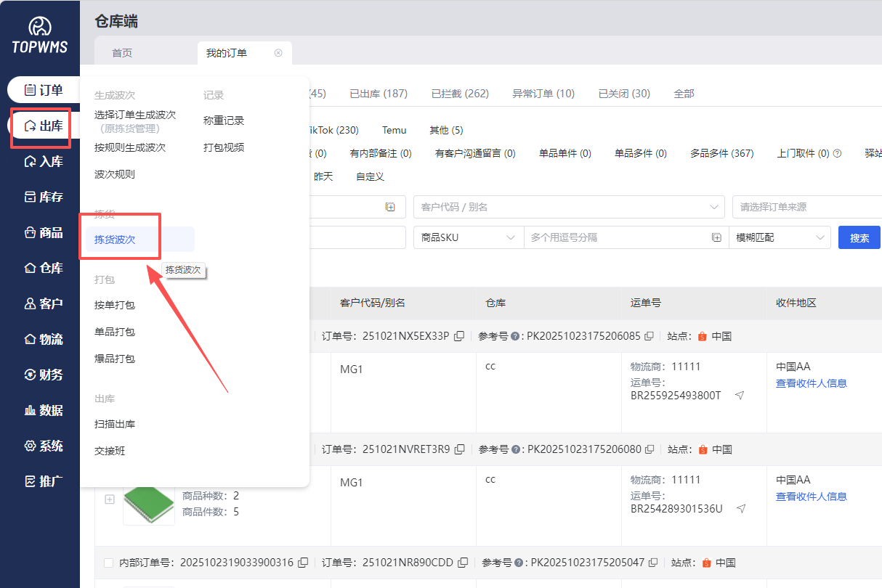Open 推广 in the sidebar
The width and height of the screenshot is (882, 588).
pos(44,481)
